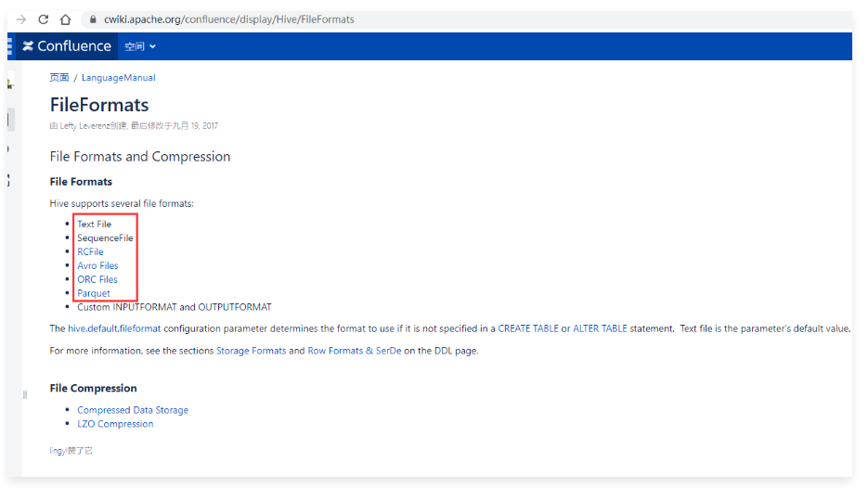Viewport: 868px width, 488px height.
Task: Open the Parquet link
Action: 94,293
